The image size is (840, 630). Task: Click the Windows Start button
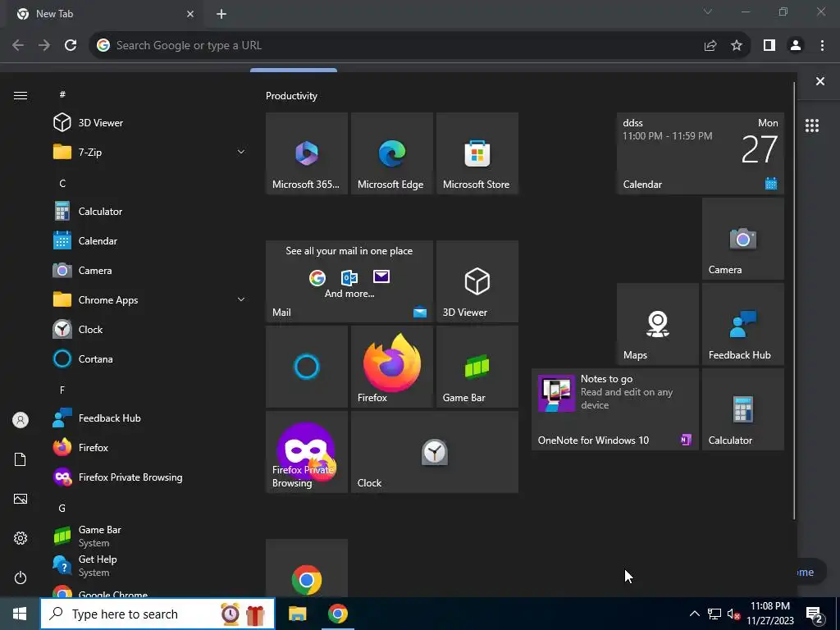(x=20, y=614)
